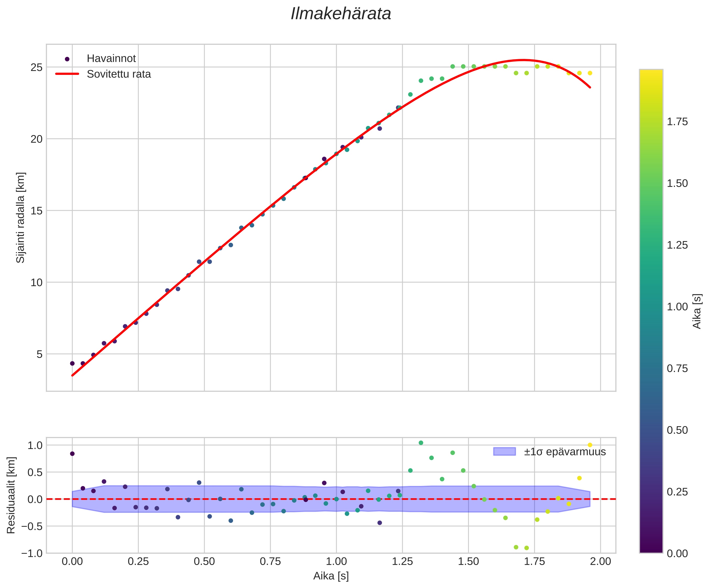
Task: Click the Aika [s] colorbar label
Action: 697,311
